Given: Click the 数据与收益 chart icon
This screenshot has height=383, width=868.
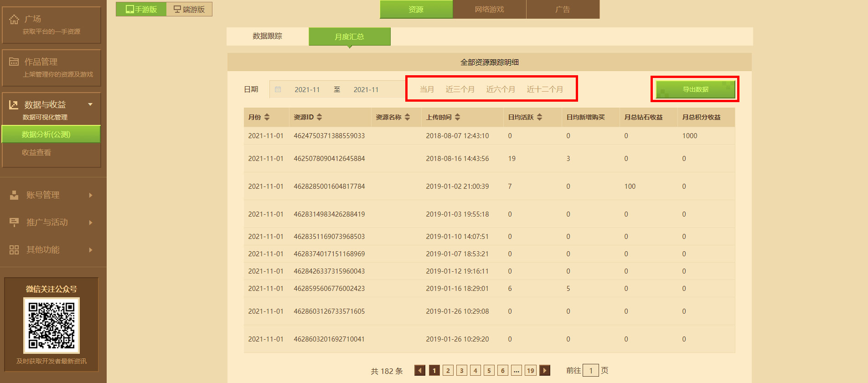Looking at the screenshot, I should 14,105.
